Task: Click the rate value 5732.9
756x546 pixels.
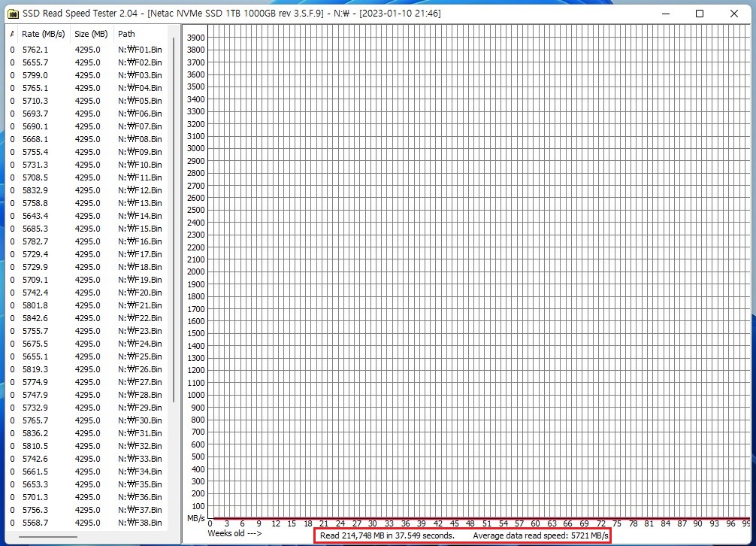Action: (35, 408)
